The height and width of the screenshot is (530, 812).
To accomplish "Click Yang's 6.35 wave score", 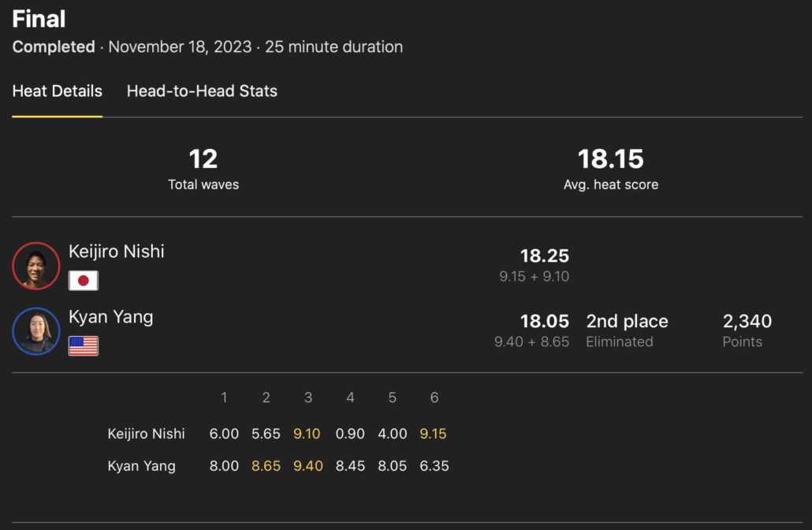I will 434,466.
